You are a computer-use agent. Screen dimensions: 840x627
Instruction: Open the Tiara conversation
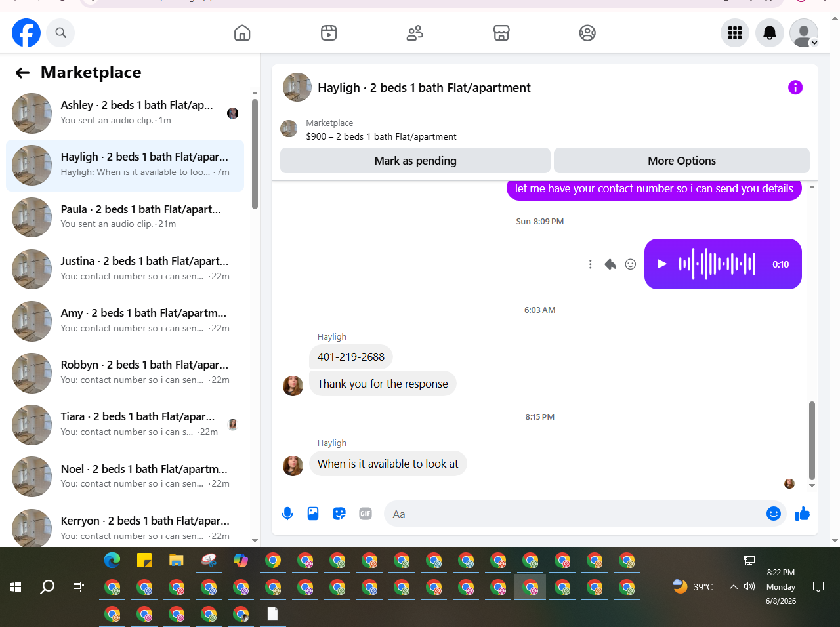[125, 424]
